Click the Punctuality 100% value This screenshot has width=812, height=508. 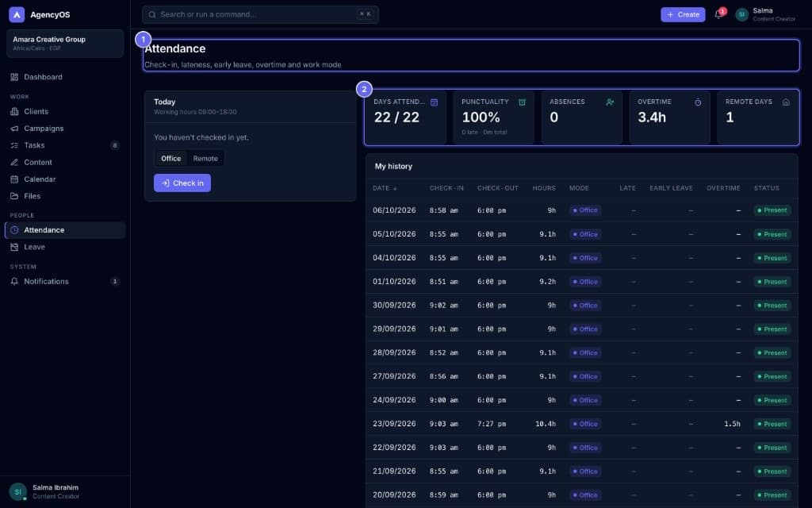(481, 117)
